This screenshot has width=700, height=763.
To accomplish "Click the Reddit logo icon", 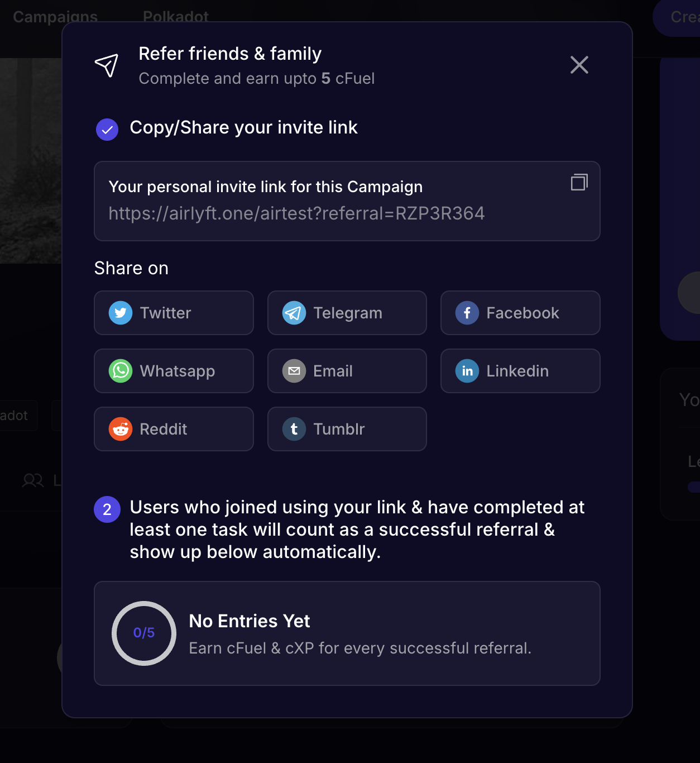I will click(121, 429).
